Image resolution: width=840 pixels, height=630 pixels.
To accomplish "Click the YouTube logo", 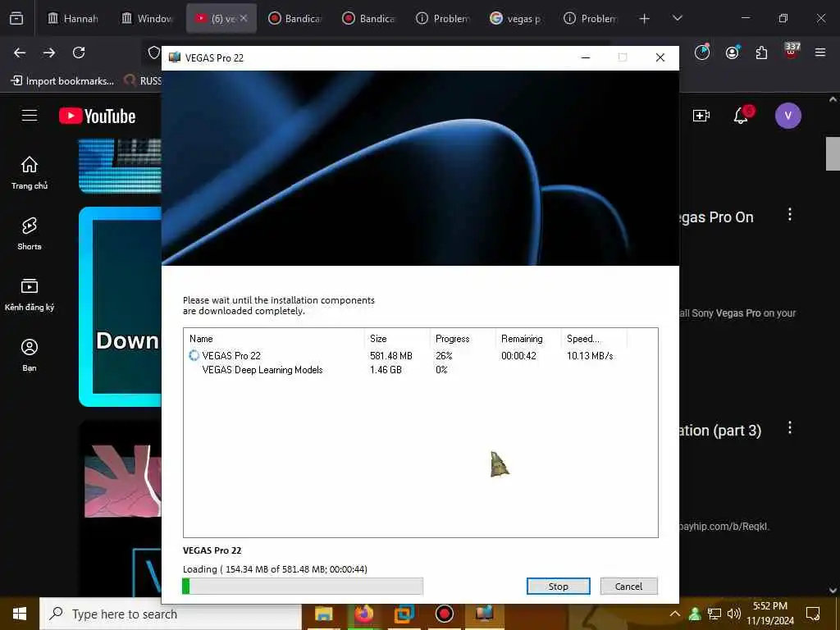I will (x=97, y=116).
